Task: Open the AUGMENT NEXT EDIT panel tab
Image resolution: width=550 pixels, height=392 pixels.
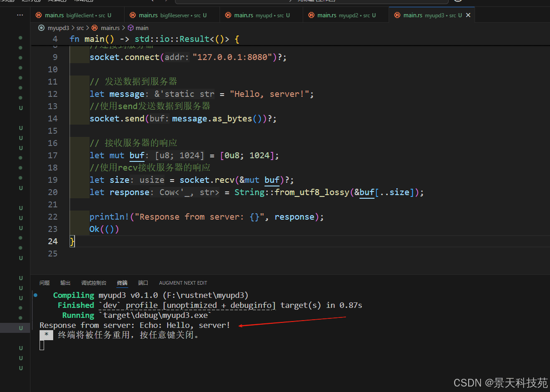Action: 183,283
